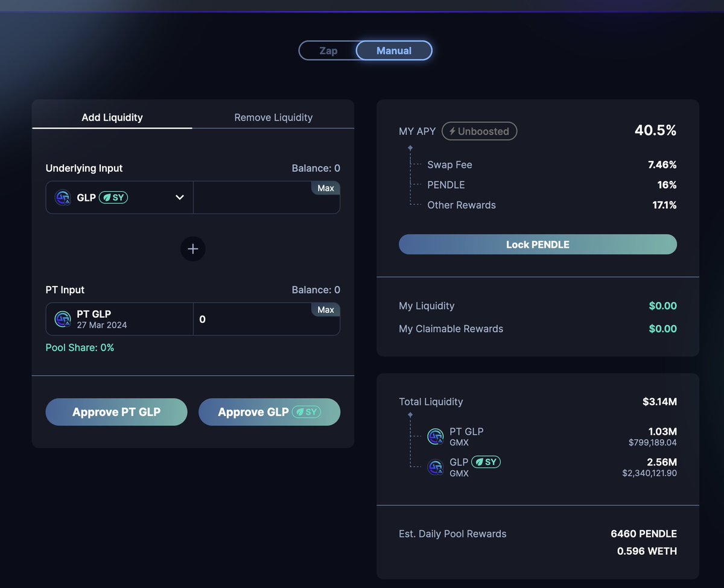The image size is (724, 588).
Task: Select the Manual mode toggle
Action: click(394, 51)
